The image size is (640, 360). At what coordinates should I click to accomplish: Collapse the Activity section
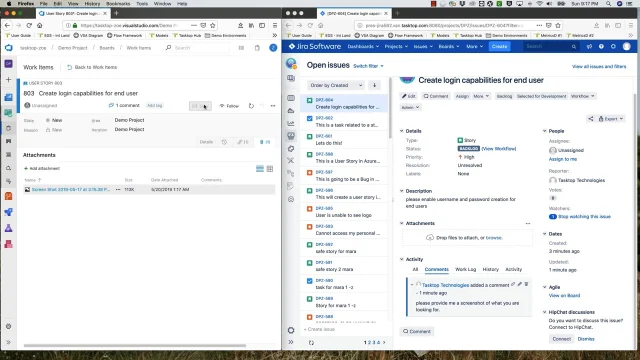[402, 259]
